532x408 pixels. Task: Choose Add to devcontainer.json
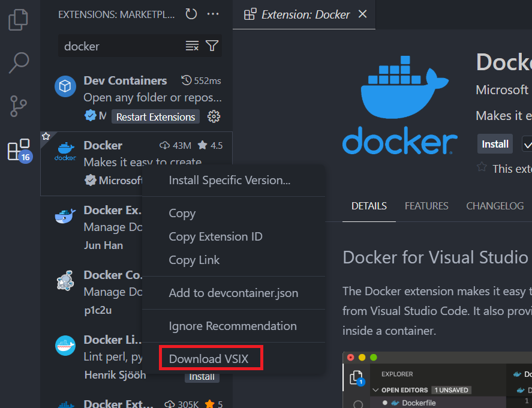(x=233, y=293)
